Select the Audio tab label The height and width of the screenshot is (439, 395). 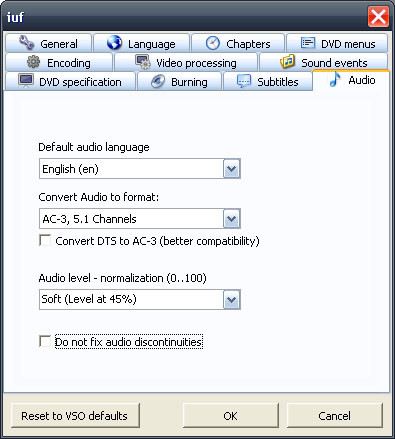362,80
